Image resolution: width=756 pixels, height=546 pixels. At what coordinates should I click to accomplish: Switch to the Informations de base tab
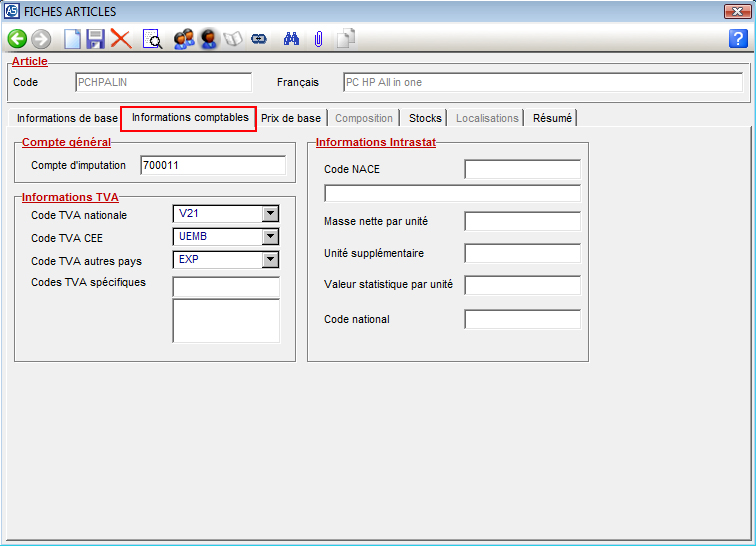(x=67, y=118)
